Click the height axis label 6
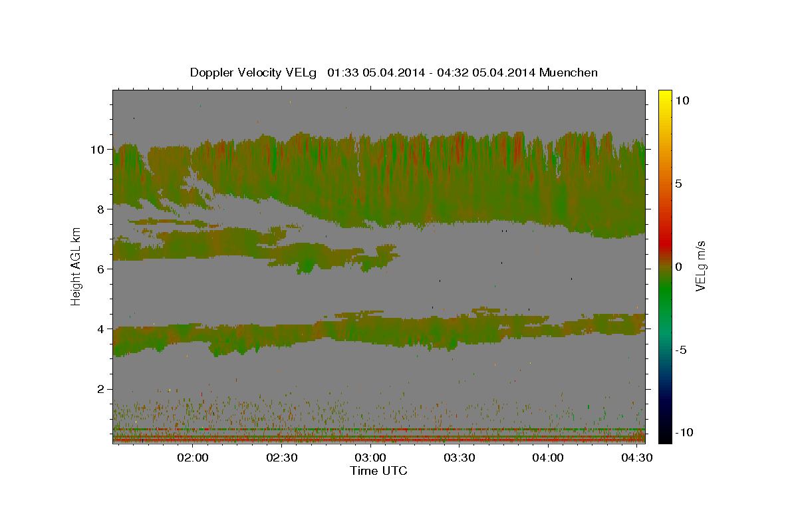This screenshot has height=532, width=798. [x=102, y=269]
